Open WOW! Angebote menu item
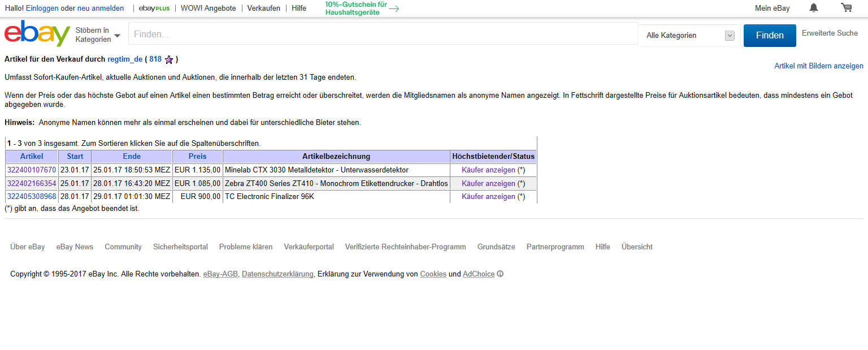The image size is (868, 350). tap(209, 8)
